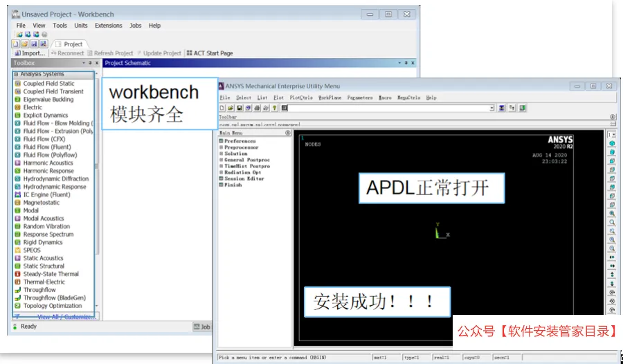Pin the Project Schematic panel

(406, 63)
